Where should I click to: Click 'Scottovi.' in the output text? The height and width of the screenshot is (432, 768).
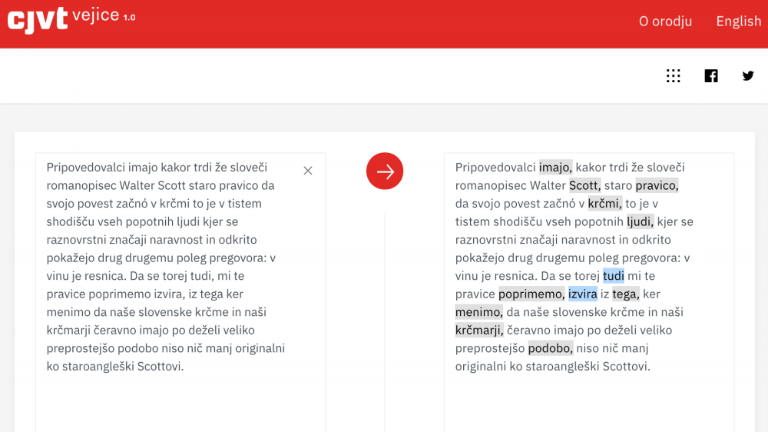[x=626, y=366]
